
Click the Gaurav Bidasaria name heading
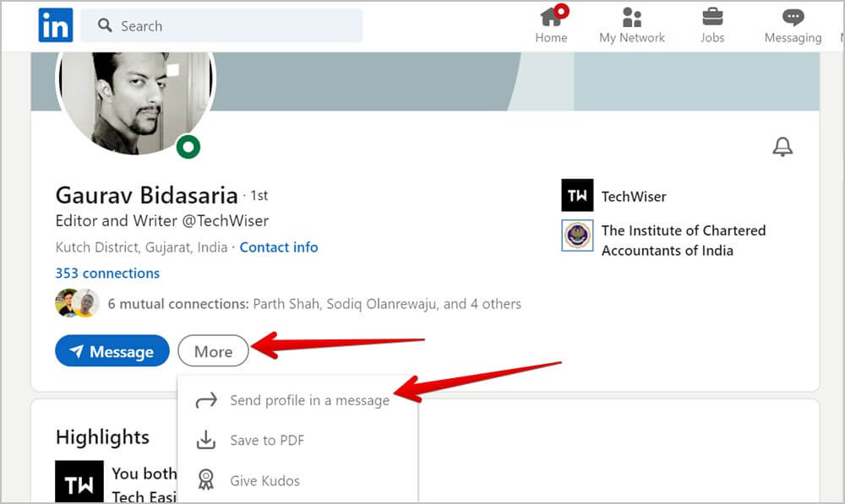[x=146, y=195]
